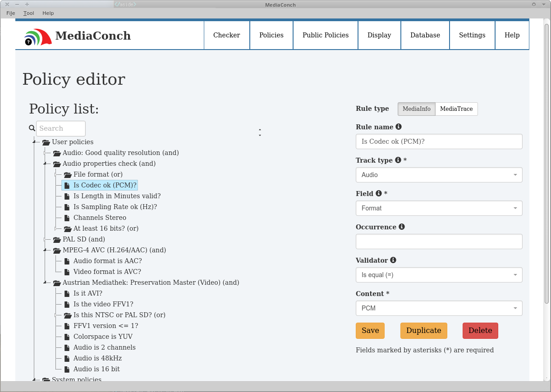Open the Tool menu
The width and height of the screenshot is (551, 392).
click(28, 13)
